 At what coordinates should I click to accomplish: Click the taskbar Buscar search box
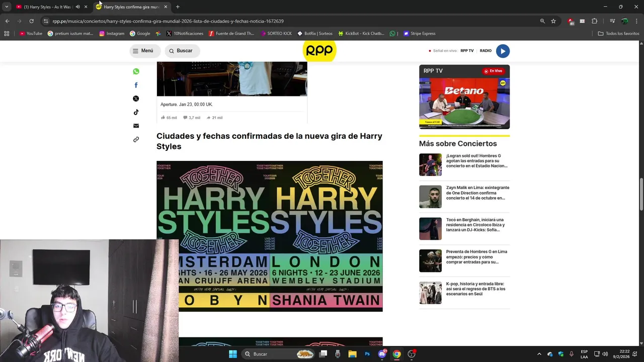click(x=278, y=354)
